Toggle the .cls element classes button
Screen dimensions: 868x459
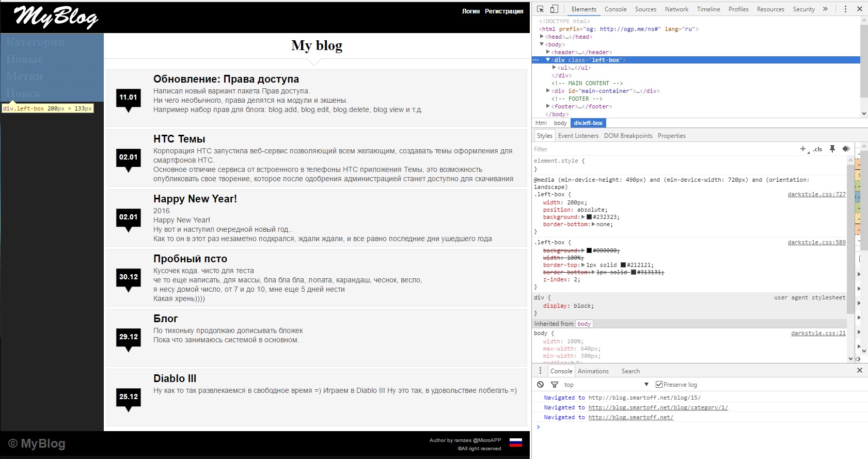click(x=817, y=149)
